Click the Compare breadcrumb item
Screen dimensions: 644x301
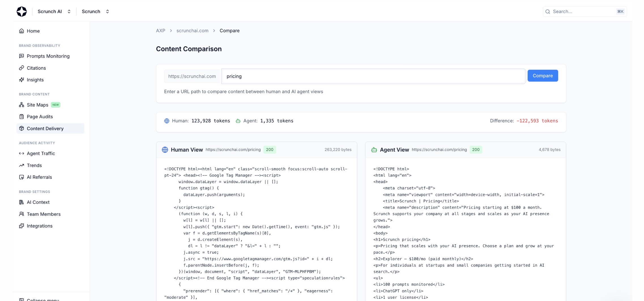point(229,31)
